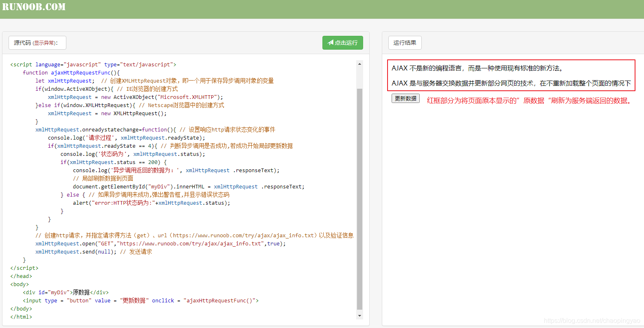Screen dimensions: 644x328
Task: Click the xmlHttpRequest.open GET code line
Action: 160,244
